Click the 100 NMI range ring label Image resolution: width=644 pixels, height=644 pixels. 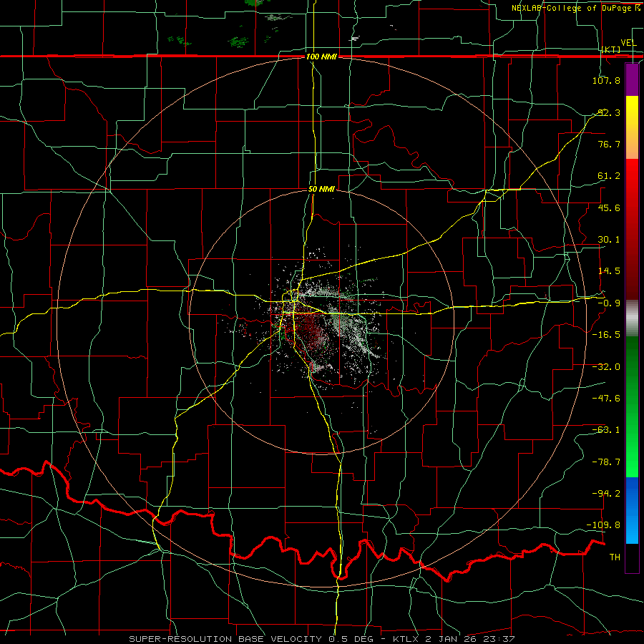click(321, 57)
